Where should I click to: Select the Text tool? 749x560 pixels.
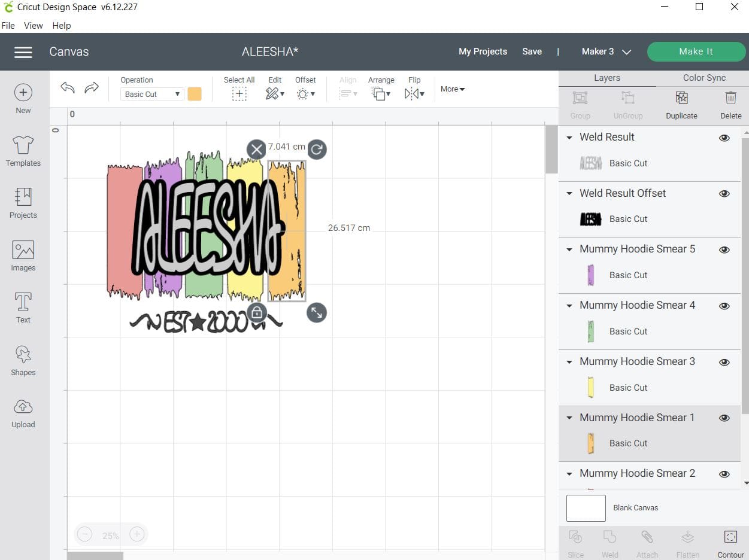(x=23, y=302)
